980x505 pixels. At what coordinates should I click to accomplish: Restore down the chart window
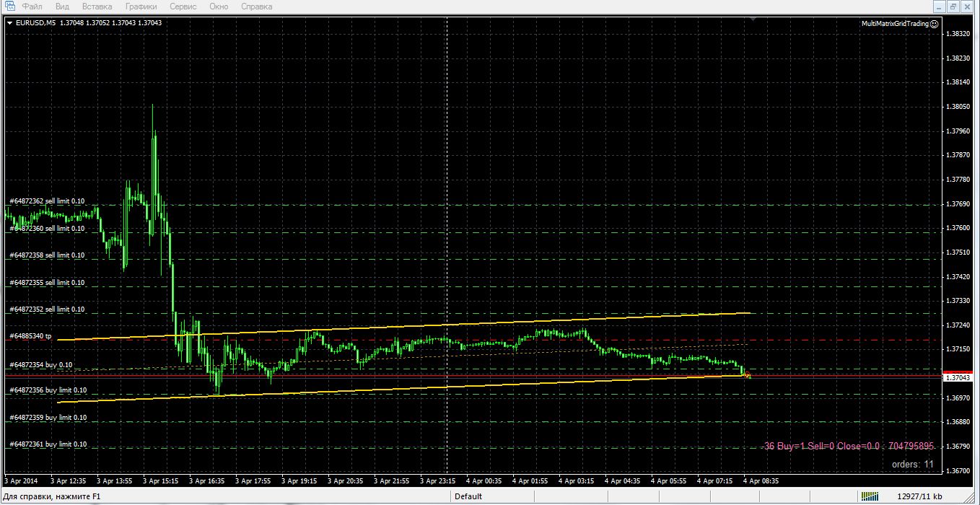[x=953, y=6]
